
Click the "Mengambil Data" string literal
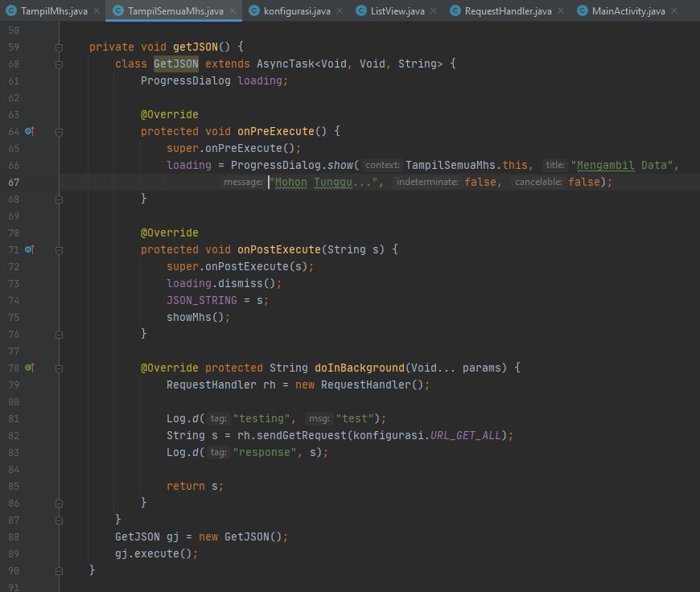tap(622, 165)
